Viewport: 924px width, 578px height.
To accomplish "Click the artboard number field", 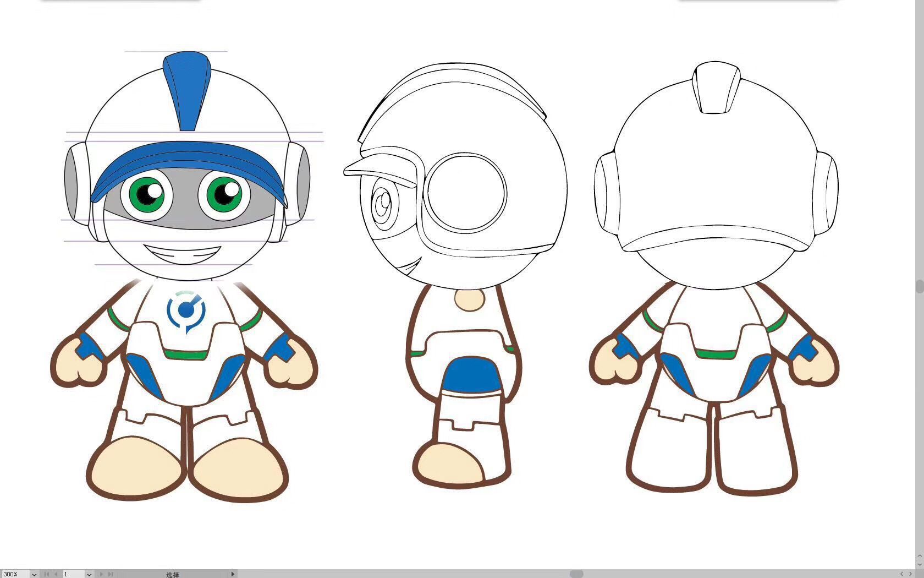I will coord(73,574).
